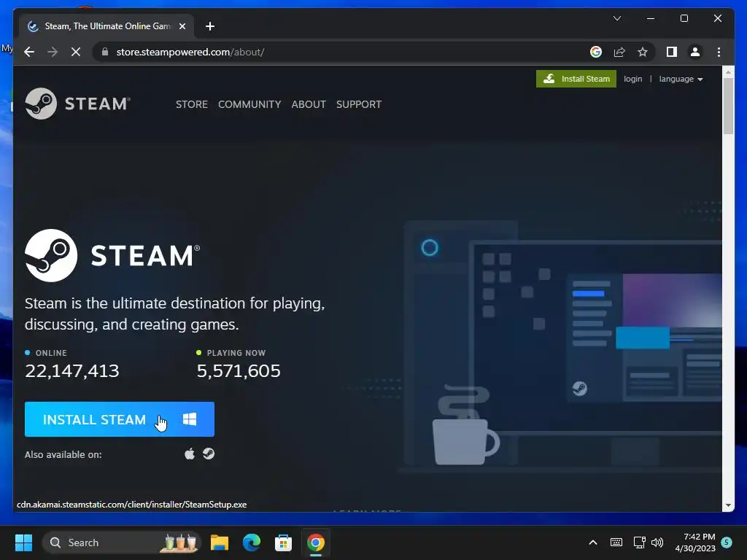The image size is (747, 560).
Task: Open touch keyboard tray icon
Action: [616, 542]
